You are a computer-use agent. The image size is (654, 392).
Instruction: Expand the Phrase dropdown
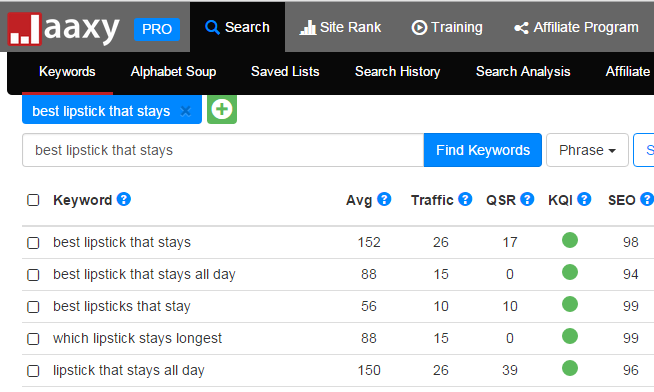pos(587,150)
